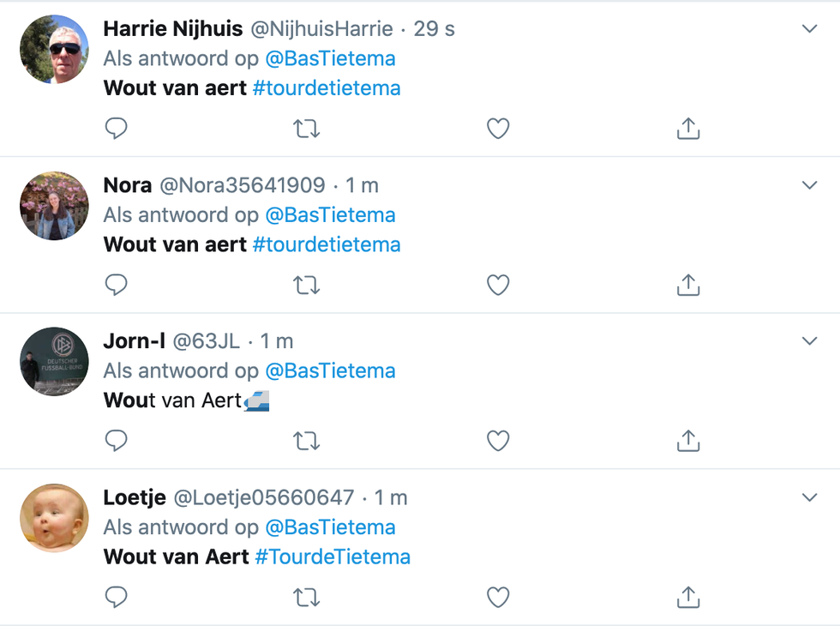Open @BasTietema mention in Nora's tweet
The width and height of the screenshot is (840, 626).
click(330, 215)
